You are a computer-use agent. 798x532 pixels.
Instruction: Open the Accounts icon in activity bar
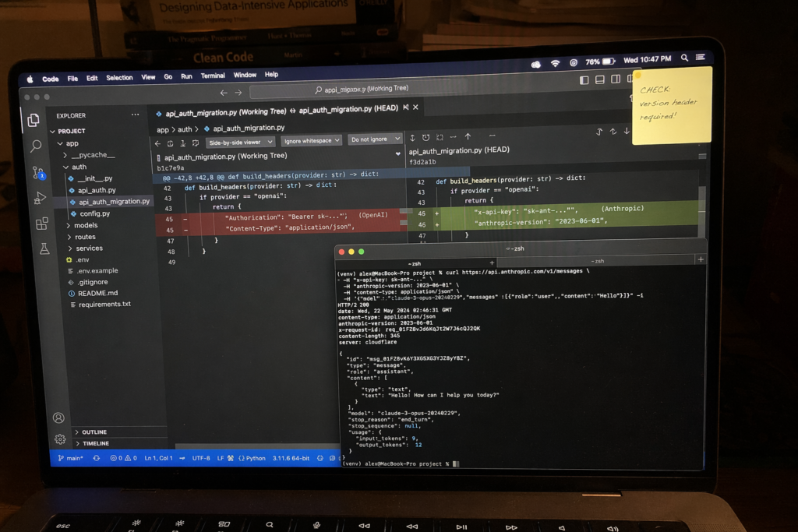pyautogui.click(x=58, y=417)
